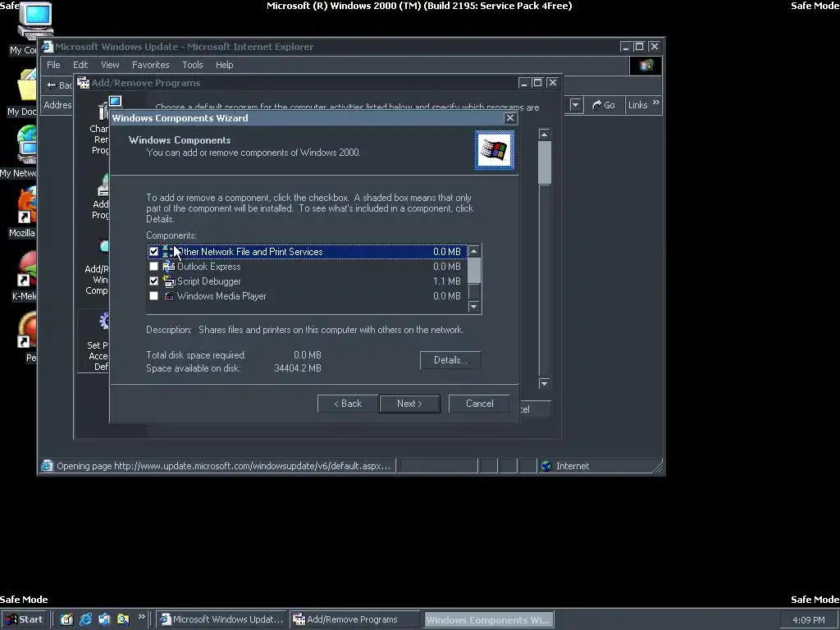The width and height of the screenshot is (840, 630).
Task: Open the File menu in Internet Explorer
Action: pyautogui.click(x=53, y=65)
